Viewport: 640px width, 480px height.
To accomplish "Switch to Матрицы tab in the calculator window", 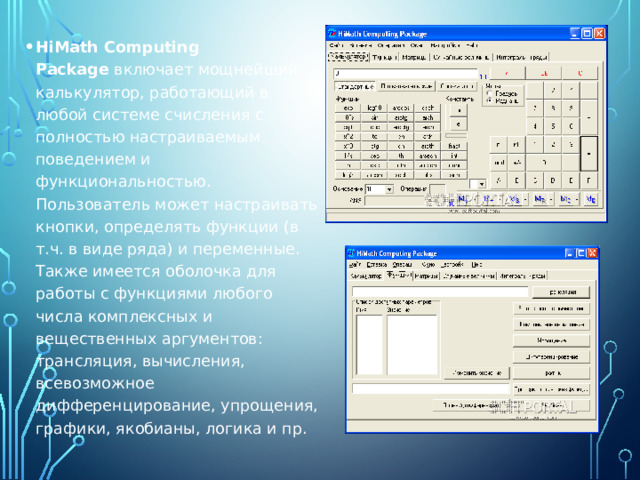I will [x=413, y=57].
